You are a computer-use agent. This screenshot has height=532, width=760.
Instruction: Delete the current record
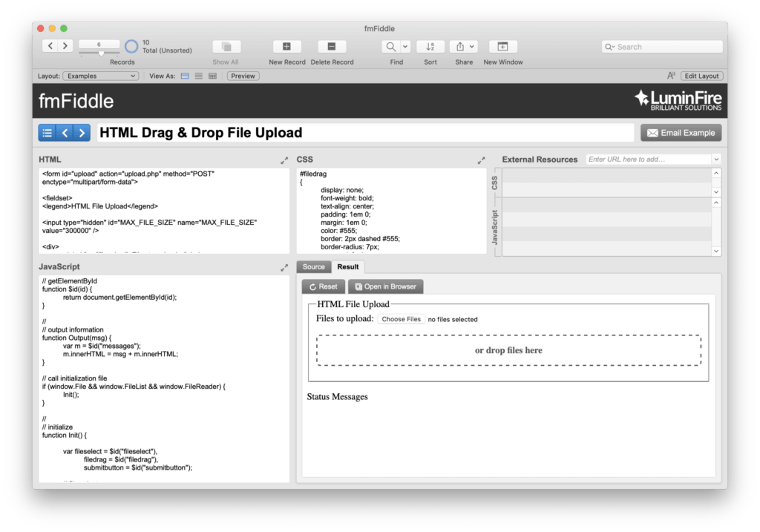click(x=332, y=47)
